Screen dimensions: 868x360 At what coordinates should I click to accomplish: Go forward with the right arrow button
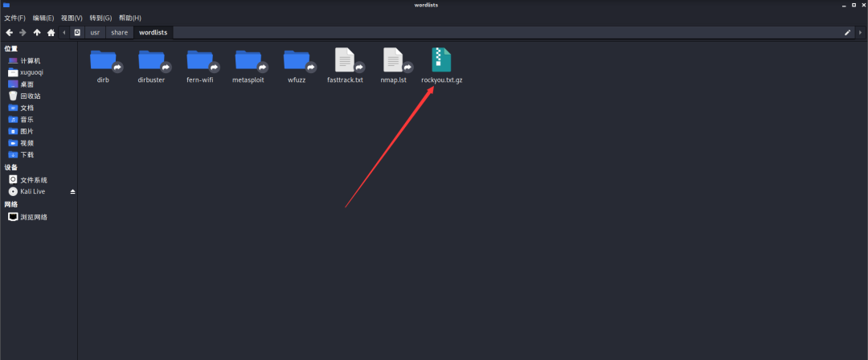click(x=23, y=33)
